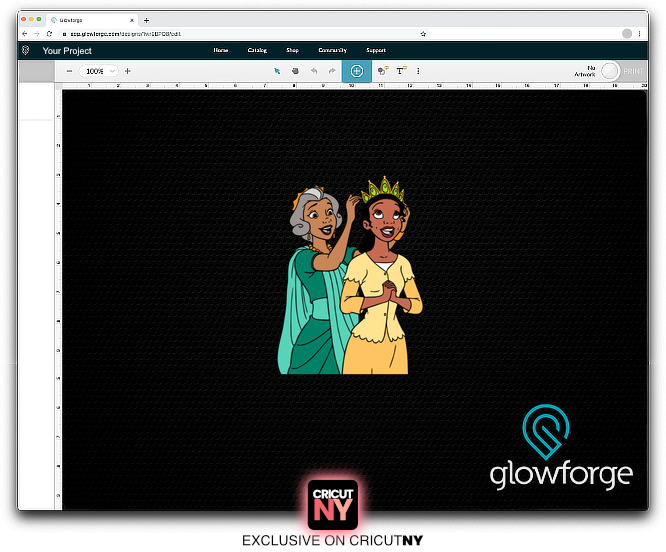Click the browser forward arrow
This screenshot has height=552, width=666.
(37, 34)
